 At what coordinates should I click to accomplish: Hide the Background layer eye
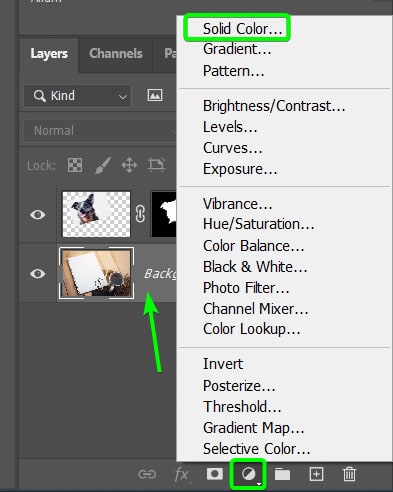pos(38,274)
